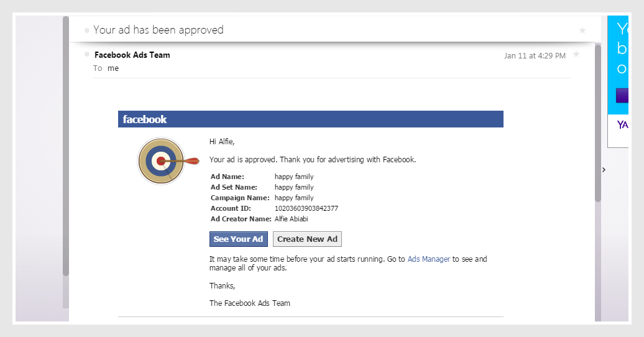This screenshot has width=644, height=337.
Task: Toggle read status dot beside the subject
Action: click(87, 30)
